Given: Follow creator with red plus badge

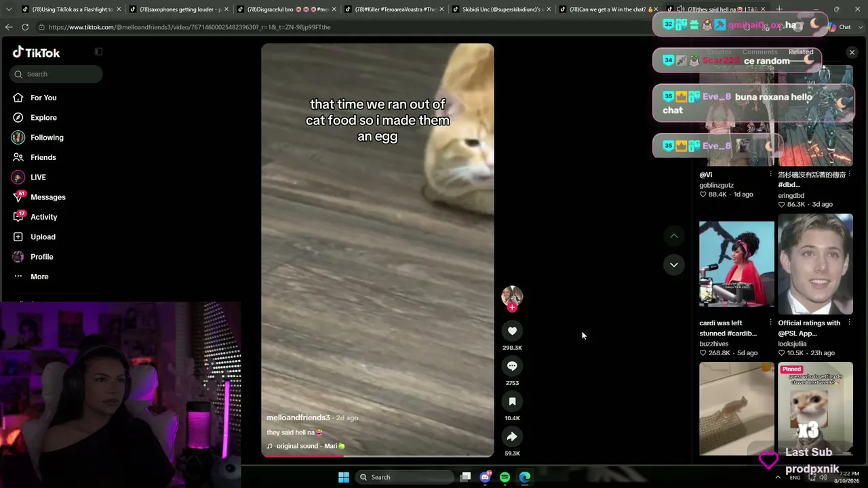Looking at the screenshot, I should (x=512, y=307).
